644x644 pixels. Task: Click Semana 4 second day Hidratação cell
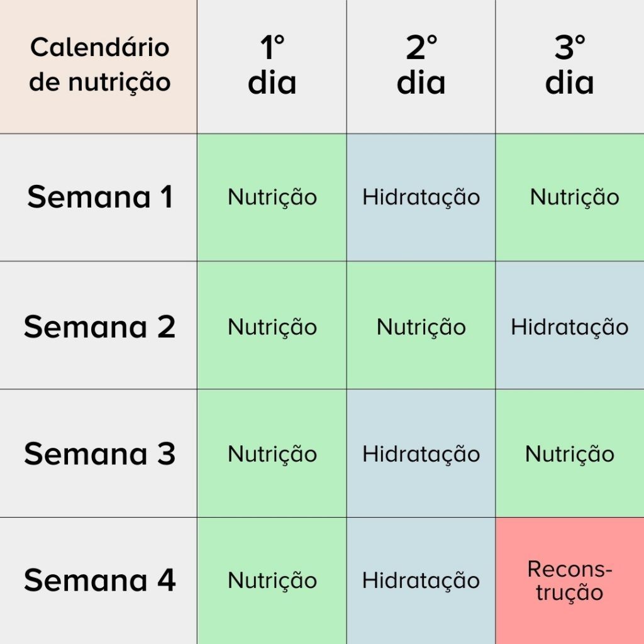click(421, 580)
